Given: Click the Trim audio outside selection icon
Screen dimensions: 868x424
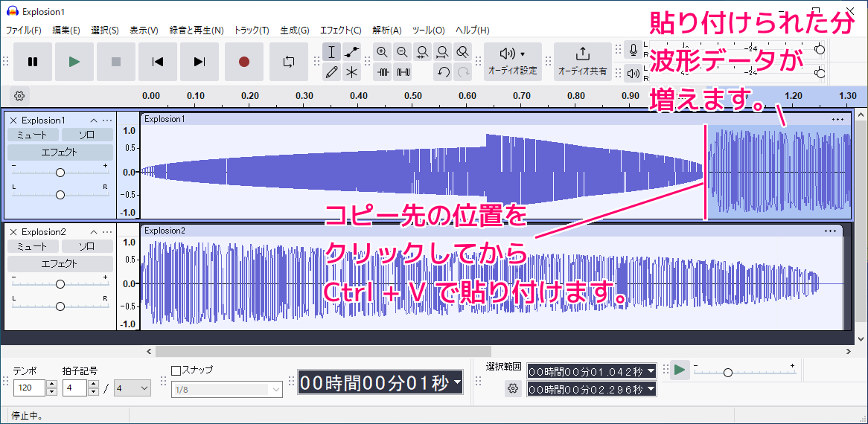Looking at the screenshot, I should tap(383, 72).
